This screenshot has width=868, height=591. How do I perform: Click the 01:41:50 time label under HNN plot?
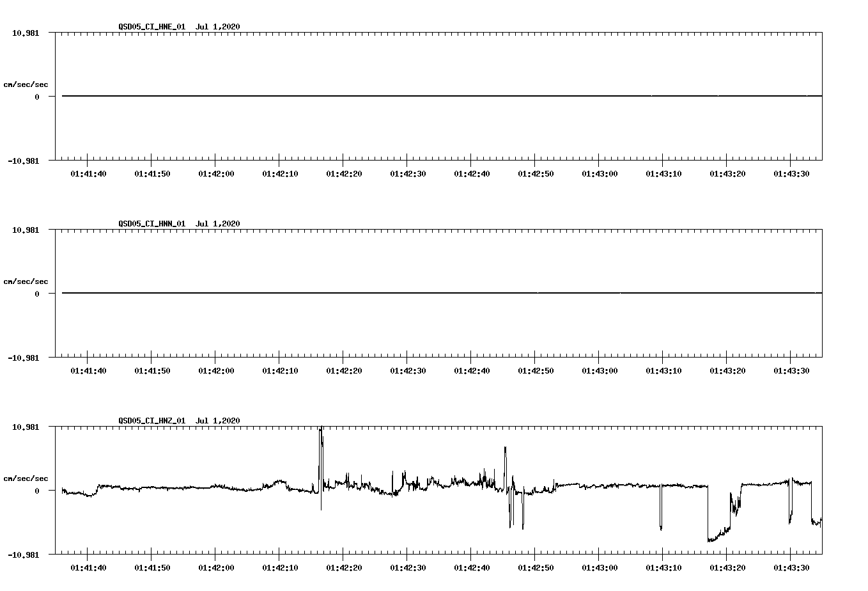point(152,371)
